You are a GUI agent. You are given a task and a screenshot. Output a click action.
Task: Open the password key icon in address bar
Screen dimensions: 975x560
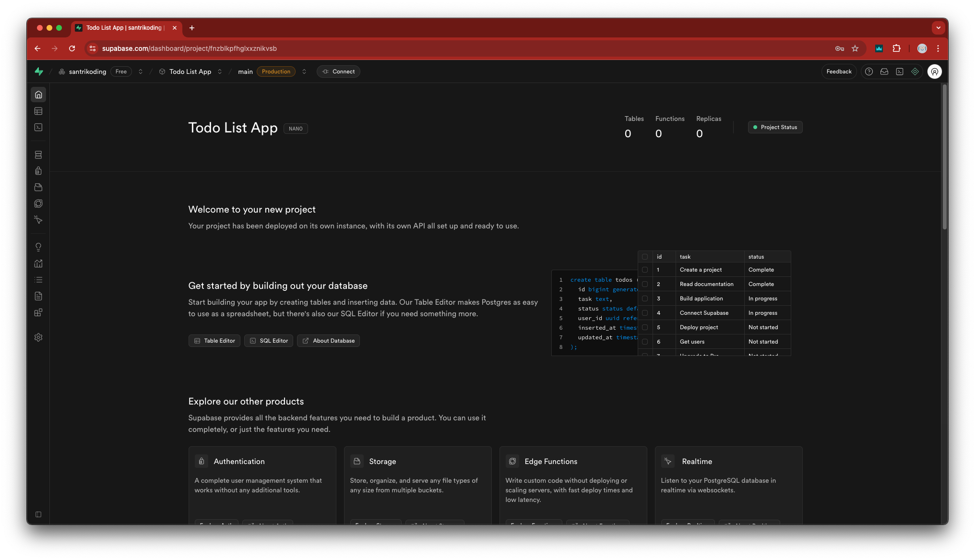(839, 48)
